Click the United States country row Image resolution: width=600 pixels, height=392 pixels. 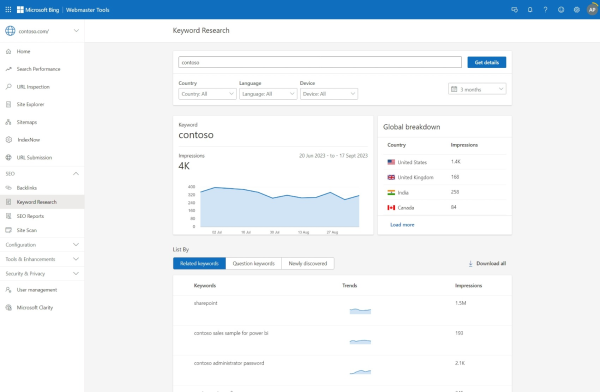click(x=445, y=162)
